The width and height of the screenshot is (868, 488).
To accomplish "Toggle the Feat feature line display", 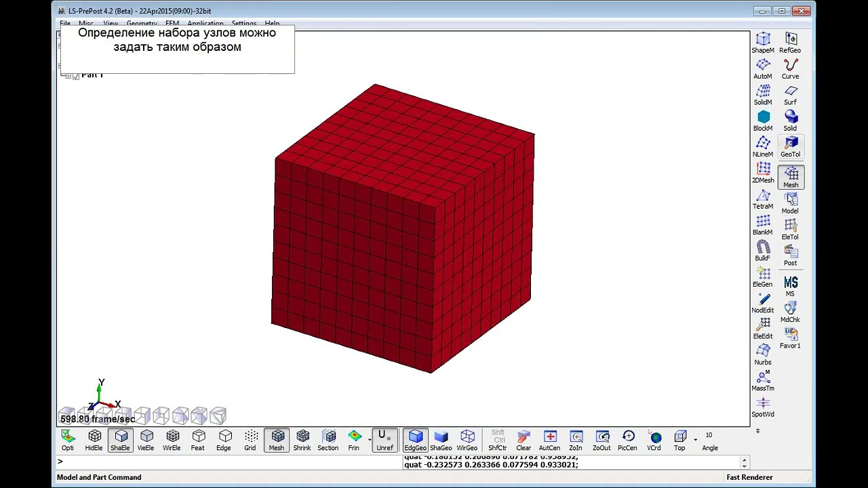I will pos(198,441).
